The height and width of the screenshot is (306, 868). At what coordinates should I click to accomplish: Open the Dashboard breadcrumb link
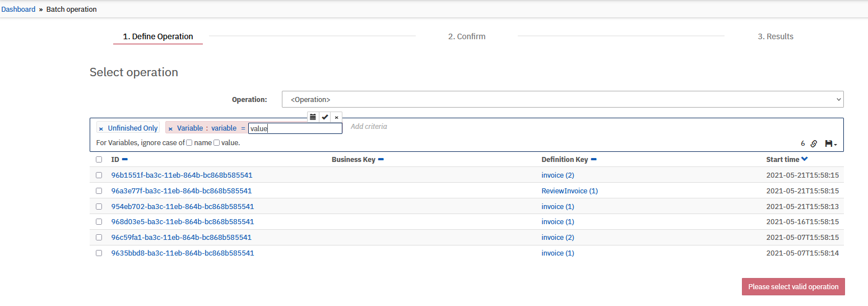click(18, 10)
